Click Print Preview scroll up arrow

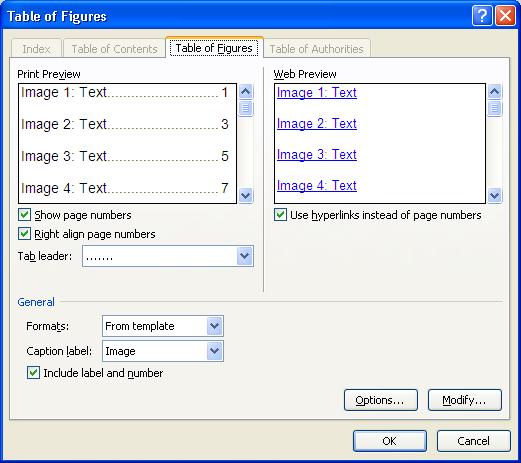[246, 92]
